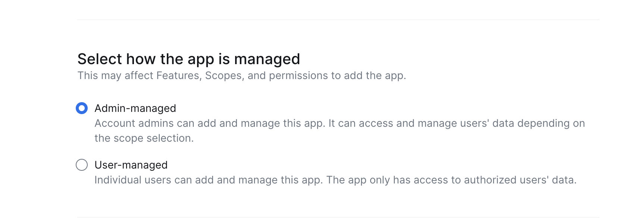The height and width of the screenshot is (220, 644).
Task: Click the subtitle about Features, Scopes, and permissions
Action: (241, 76)
